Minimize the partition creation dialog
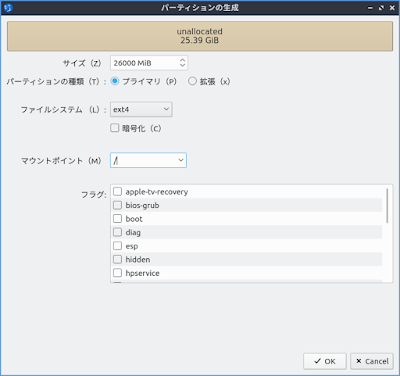This screenshot has height=376, width=400. 370,8
